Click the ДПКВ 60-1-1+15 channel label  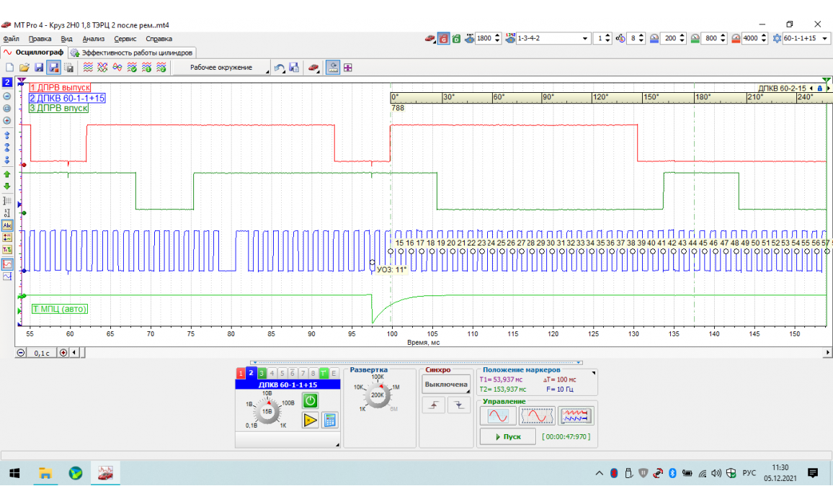point(288,384)
